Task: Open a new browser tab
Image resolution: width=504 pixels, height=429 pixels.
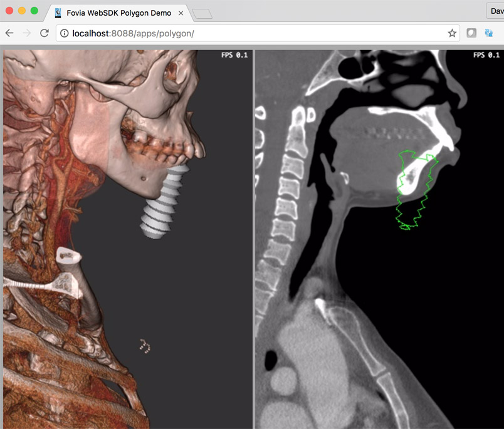Action: [202, 14]
